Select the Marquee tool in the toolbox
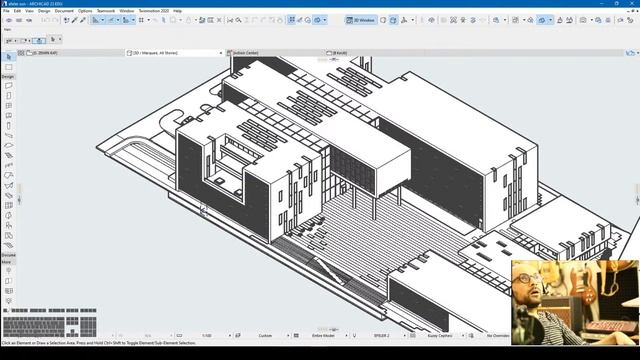 (x=9, y=67)
